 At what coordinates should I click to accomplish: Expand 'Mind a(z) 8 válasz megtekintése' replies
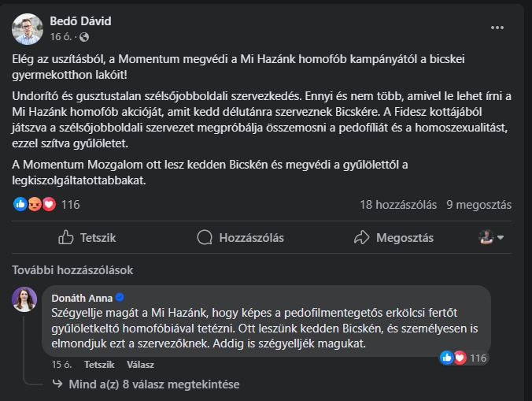tap(153, 384)
